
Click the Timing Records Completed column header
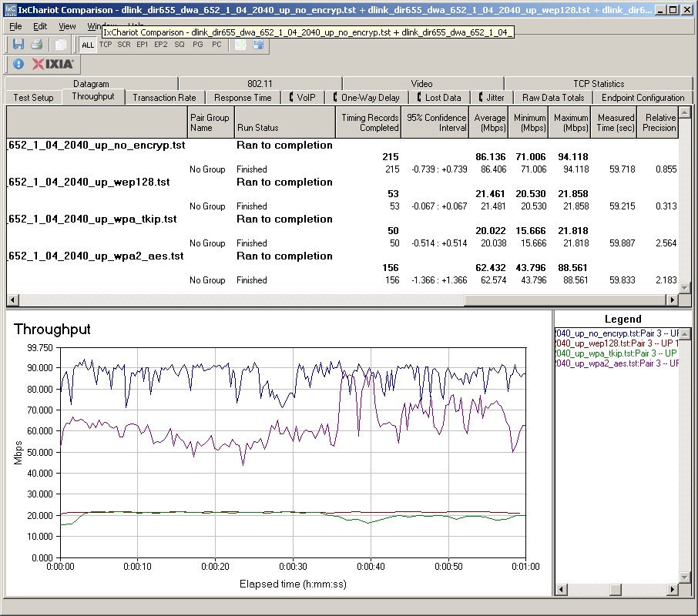tap(368, 122)
